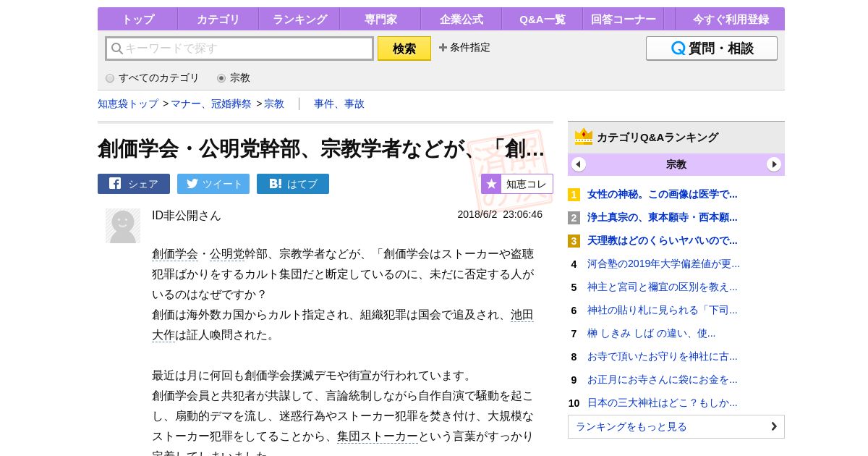Open the 回答コーナー tab

pyautogui.click(x=624, y=20)
